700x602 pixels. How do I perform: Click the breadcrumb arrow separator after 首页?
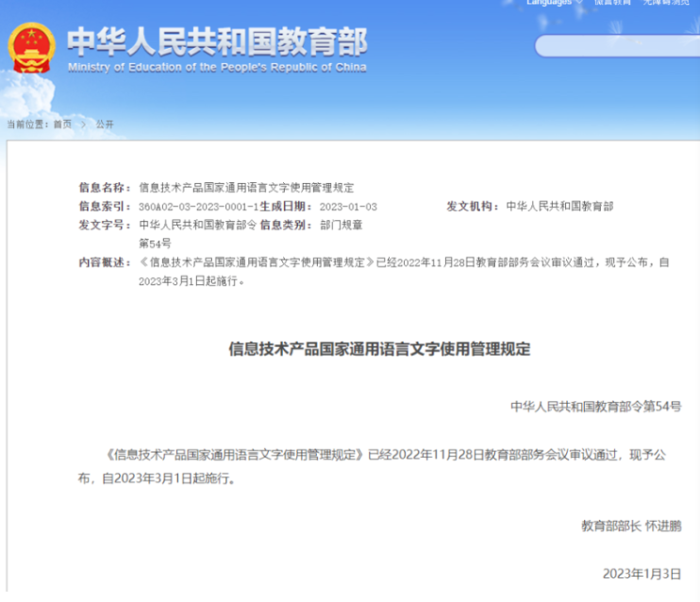point(83,124)
